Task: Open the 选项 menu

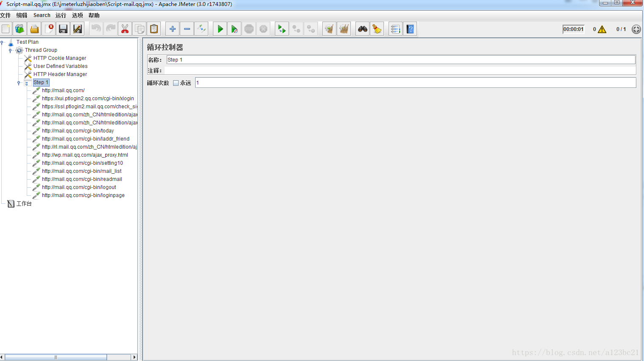Action: (x=77, y=15)
